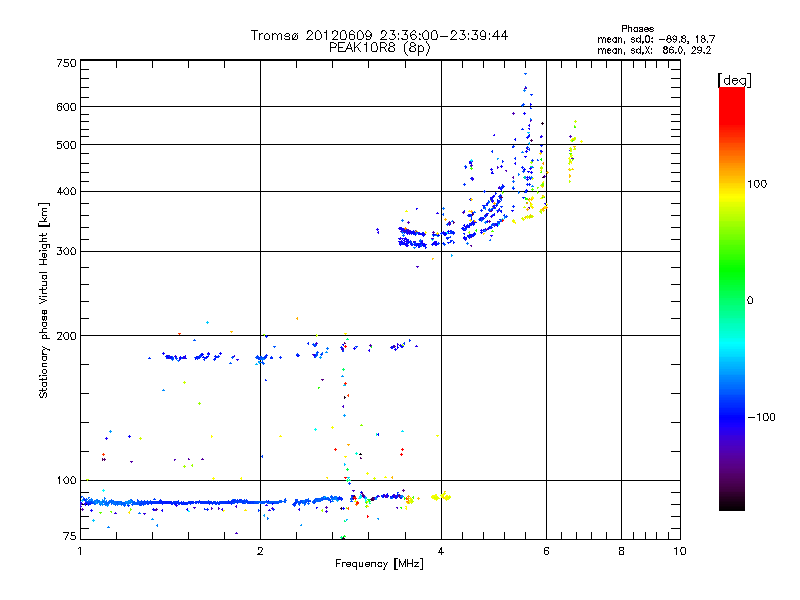
Task: Click the x-axis tick '6'
Action: (546, 551)
